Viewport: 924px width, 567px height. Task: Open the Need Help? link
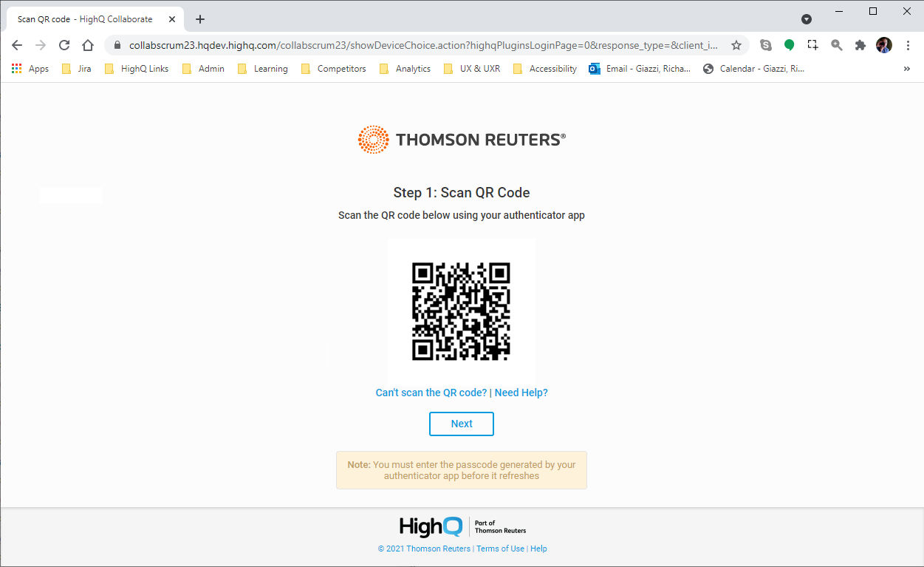(x=521, y=393)
